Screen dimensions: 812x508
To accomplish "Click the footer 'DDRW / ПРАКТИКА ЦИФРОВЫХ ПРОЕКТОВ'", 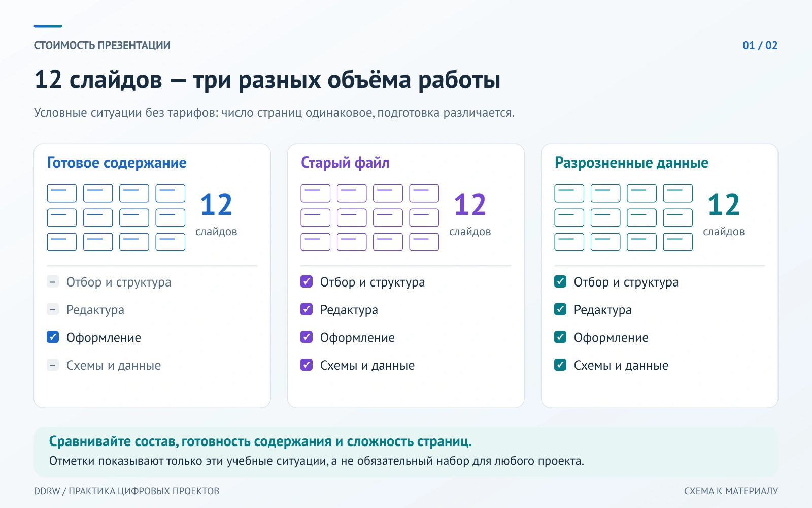I will [126, 491].
